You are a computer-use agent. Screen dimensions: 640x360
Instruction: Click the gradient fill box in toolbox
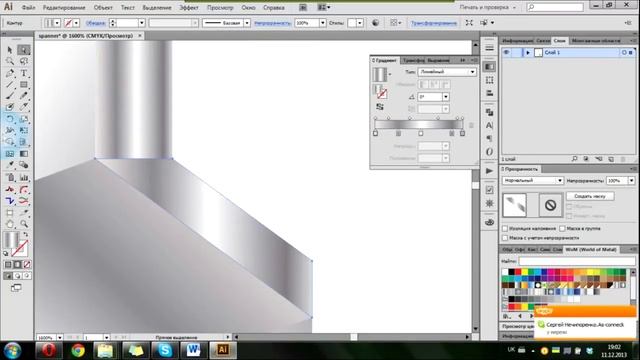coord(11,240)
